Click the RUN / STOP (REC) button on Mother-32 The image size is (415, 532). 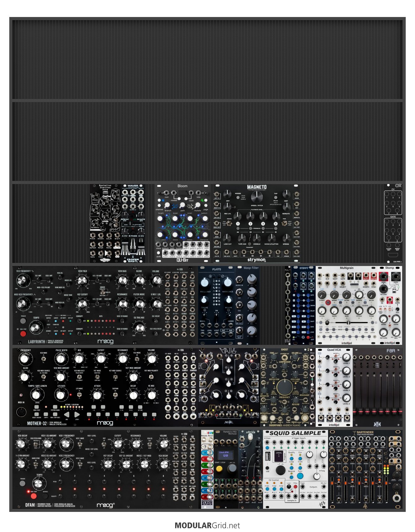[x=55, y=414]
